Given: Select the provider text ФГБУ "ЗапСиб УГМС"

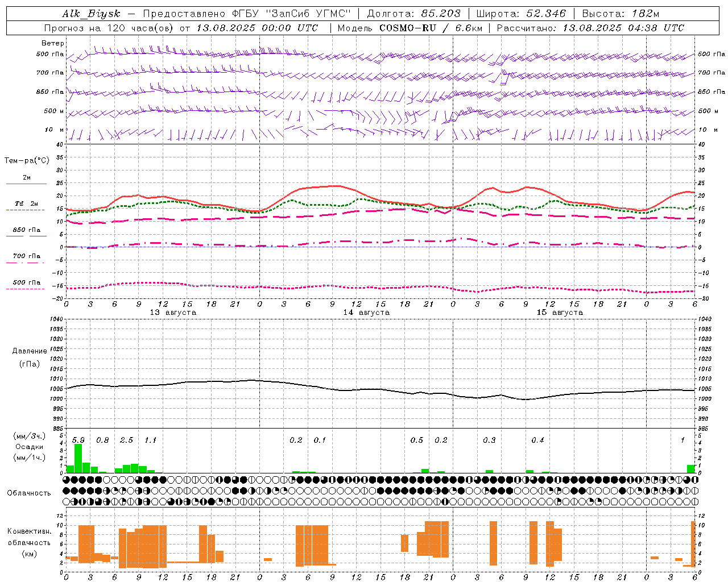Looking at the screenshot, I should [x=290, y=14].
